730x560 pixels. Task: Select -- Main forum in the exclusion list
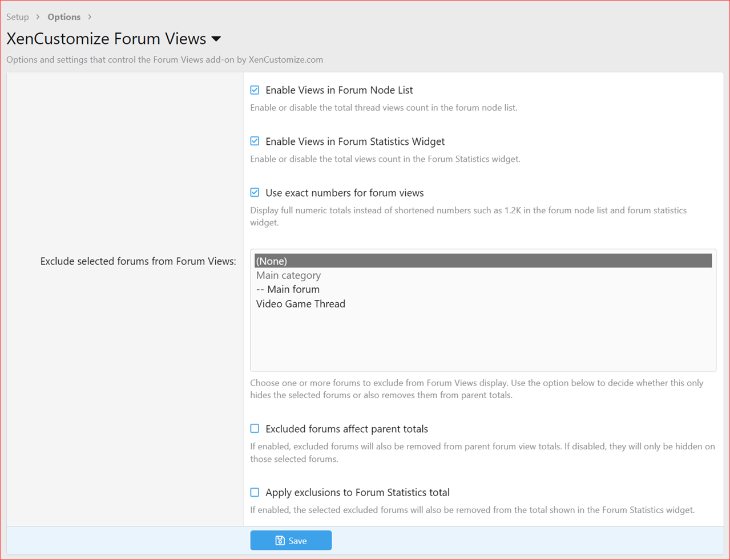coord(288,289)
